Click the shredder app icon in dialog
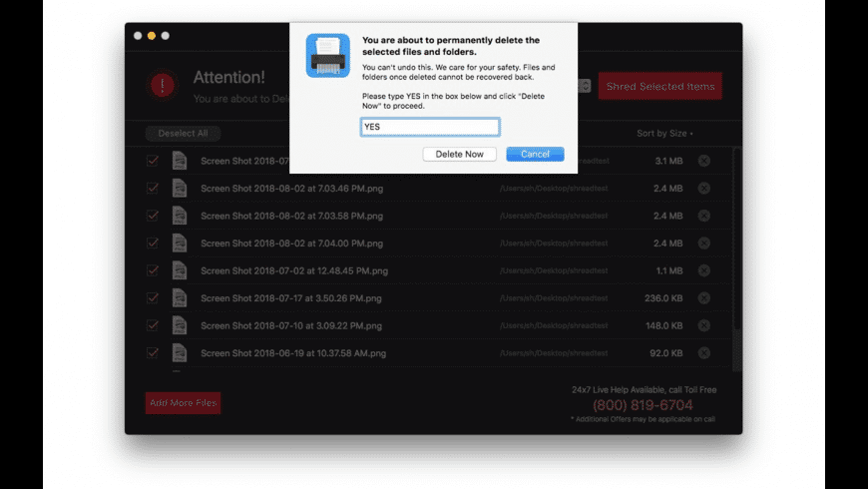The width and height of the screenshot is (868, 489). [327, 55]
